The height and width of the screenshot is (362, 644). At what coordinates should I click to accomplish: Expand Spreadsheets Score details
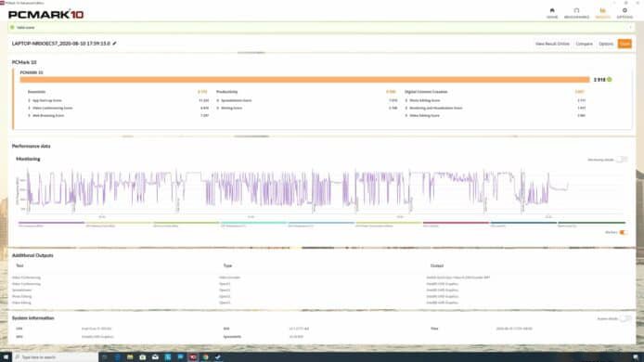(218, 100)
